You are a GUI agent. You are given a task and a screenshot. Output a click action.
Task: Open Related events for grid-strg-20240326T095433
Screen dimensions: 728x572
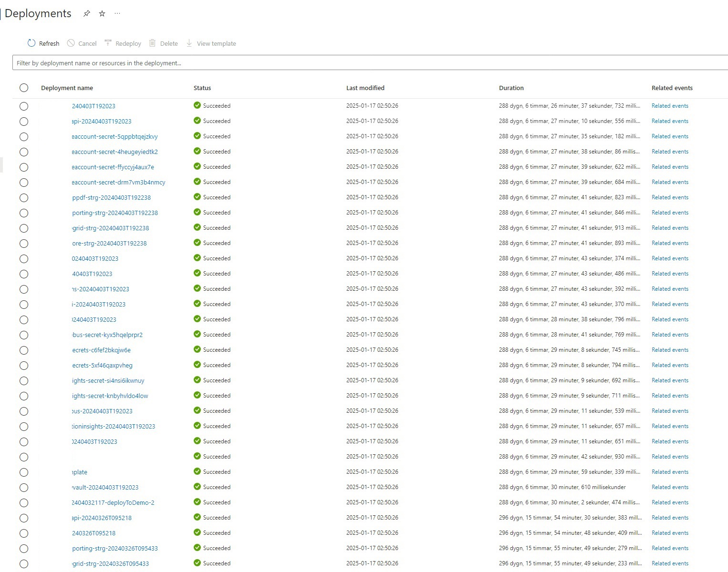[670, 563]
